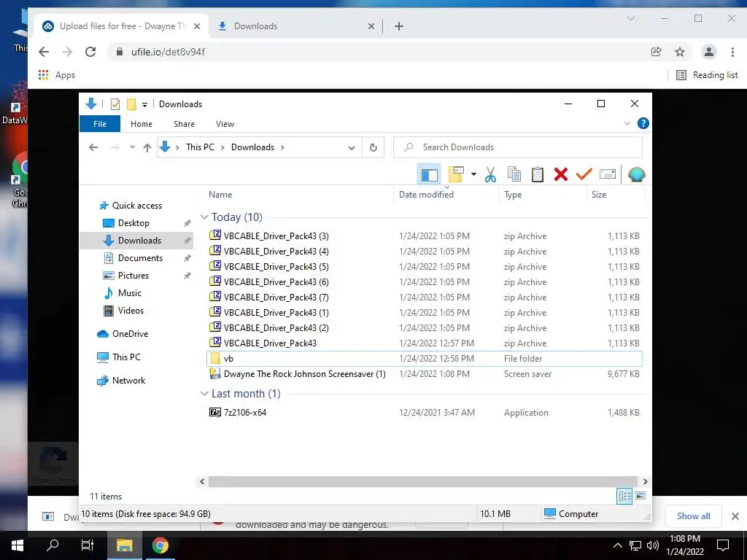Open the File ribbon tab
The height and width of the screenshot is (560, 747).
pyautogui.click(x=100, y=124)
